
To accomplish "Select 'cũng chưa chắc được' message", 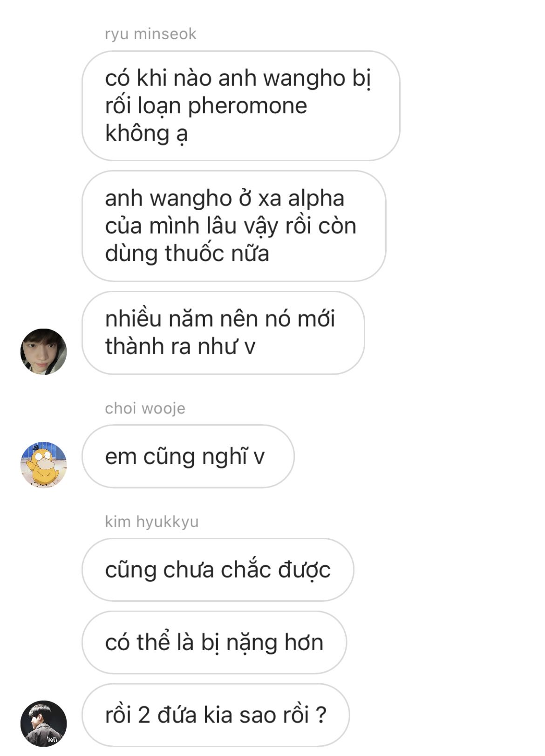I will [x=218, y=570].
